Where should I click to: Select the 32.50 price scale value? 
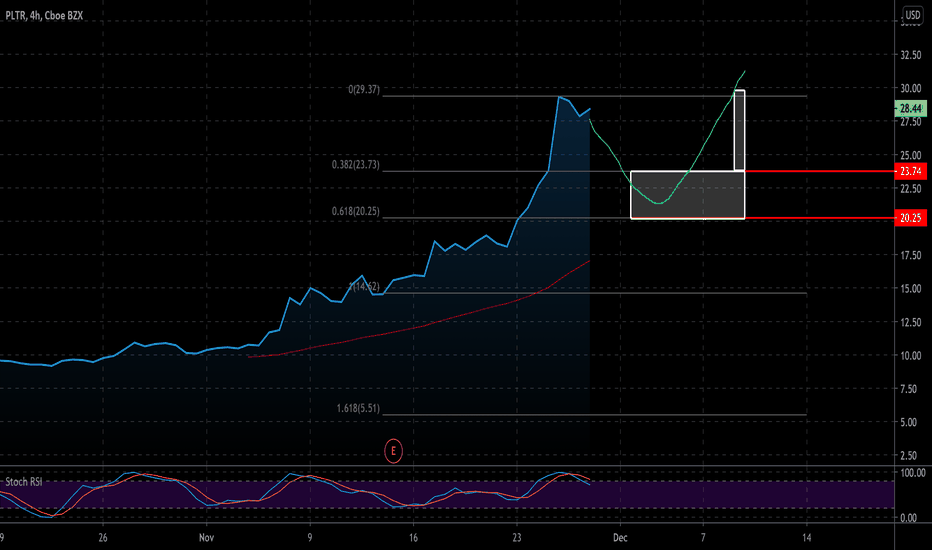911,55
